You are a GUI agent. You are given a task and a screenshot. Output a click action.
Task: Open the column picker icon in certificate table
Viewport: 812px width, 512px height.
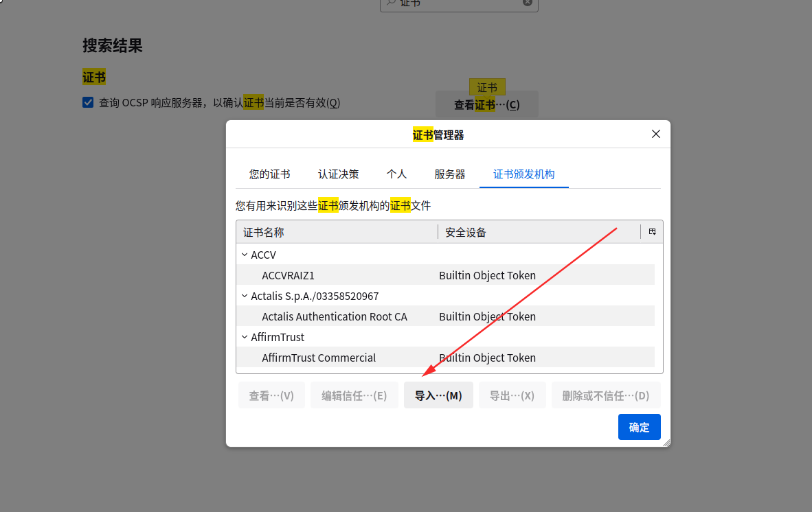[653, 232]
